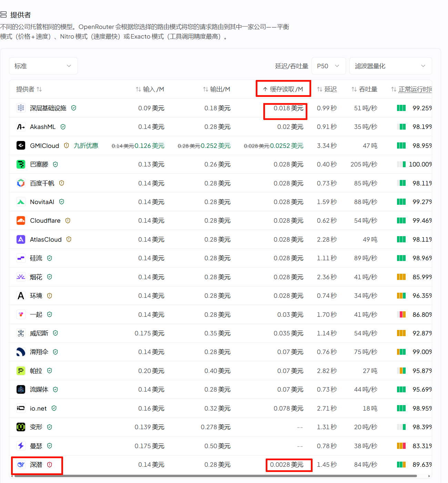Click the AtlasCloud provider logo
The width and height of the screenshot is (448, 483).
21,239
